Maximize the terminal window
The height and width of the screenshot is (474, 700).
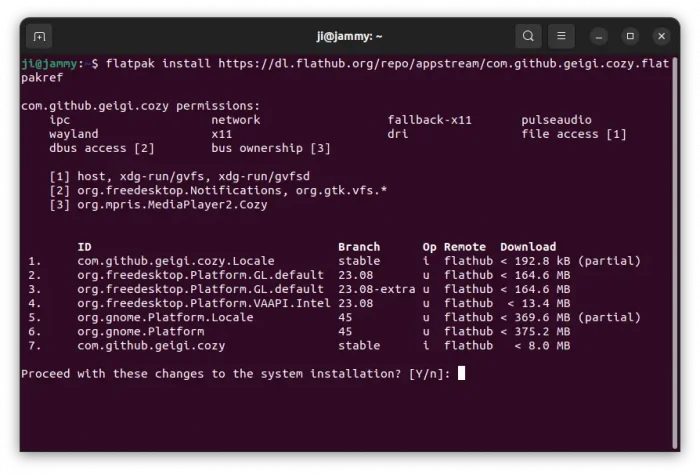tap(630, 36)
